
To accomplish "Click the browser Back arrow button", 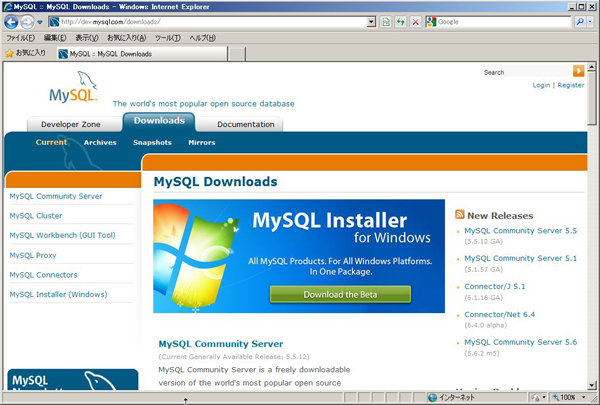I will tap(11, 22).
